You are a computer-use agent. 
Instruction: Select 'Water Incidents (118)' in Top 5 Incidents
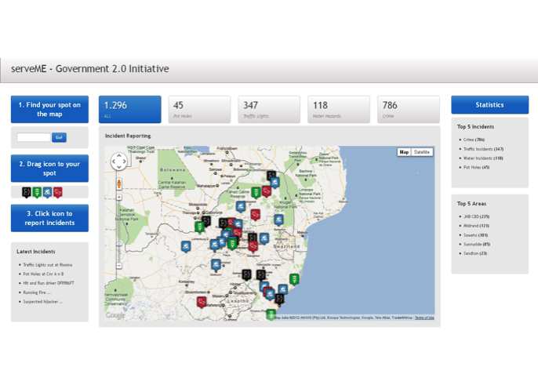coord(483,158)
